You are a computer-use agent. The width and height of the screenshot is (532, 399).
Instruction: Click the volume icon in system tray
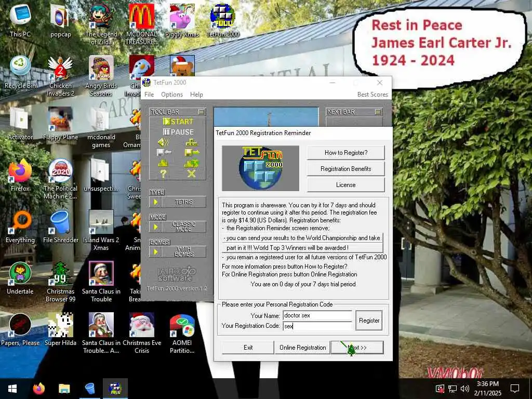(464, 389)
